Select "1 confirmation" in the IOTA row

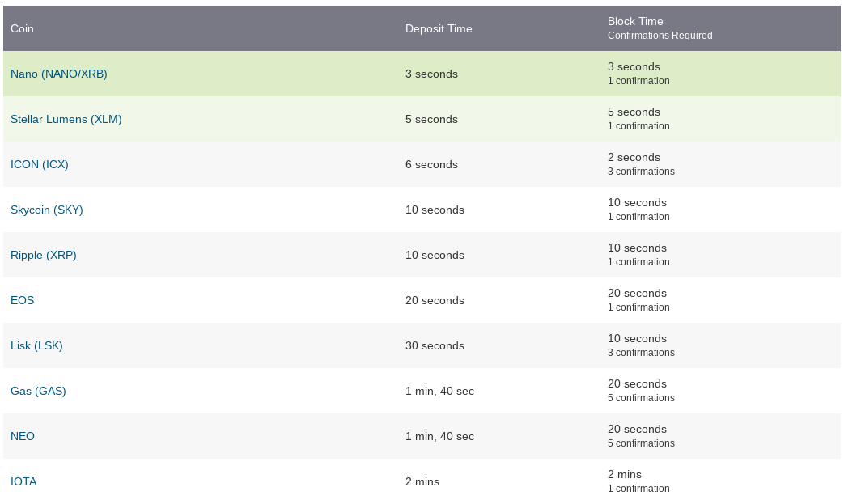coord(639,489)
